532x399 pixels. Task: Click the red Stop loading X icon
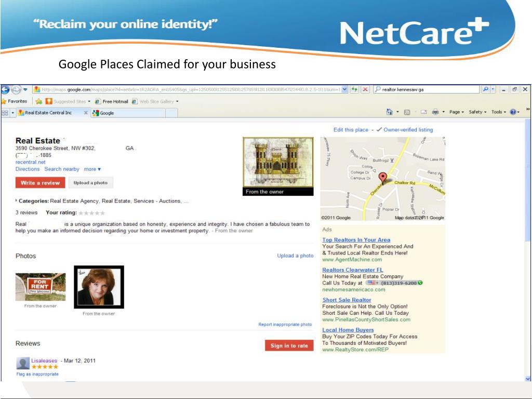pyautogui.click(x=365, y=89)
